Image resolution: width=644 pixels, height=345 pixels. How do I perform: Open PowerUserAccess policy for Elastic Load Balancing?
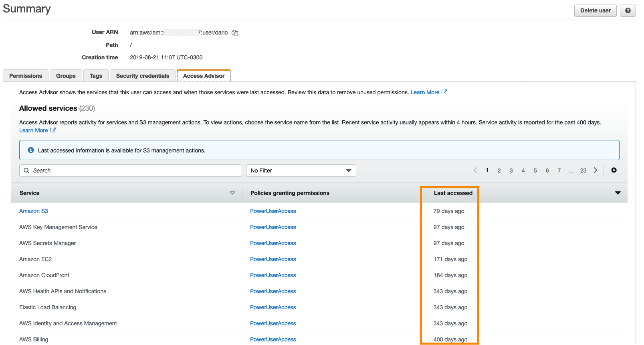click(273, 307)
